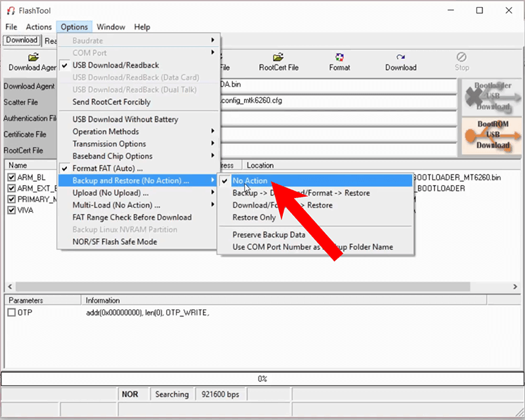Click the RootCert File folder icon
Viewport: 525px width, 420px height.
[x=278, y=57]
